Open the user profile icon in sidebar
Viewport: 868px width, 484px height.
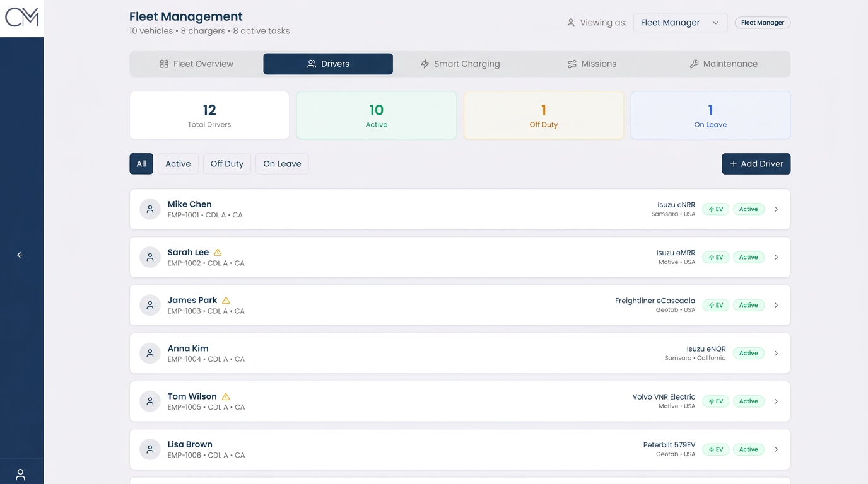[x=20, y=475]
